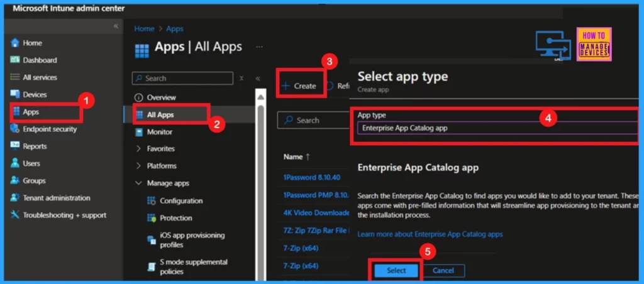Click the Tenant administration icon
The width and height of the screenshot is (644, 284).
coord(15,198)
